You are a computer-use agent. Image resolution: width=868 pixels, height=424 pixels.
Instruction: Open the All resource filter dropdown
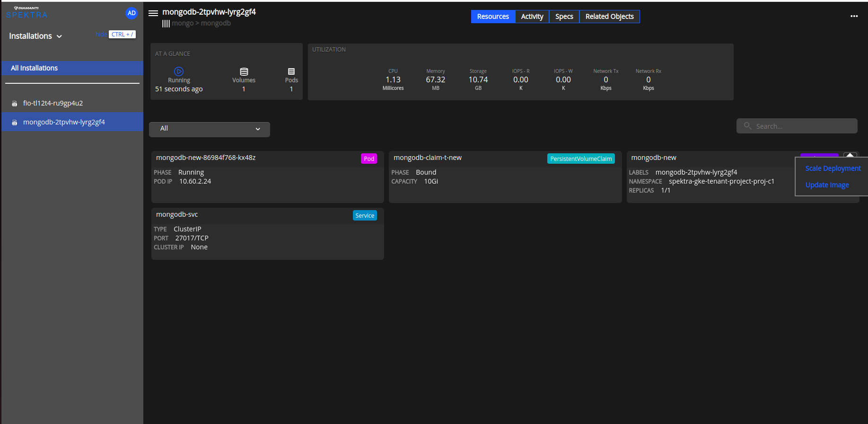pos(210,129)
